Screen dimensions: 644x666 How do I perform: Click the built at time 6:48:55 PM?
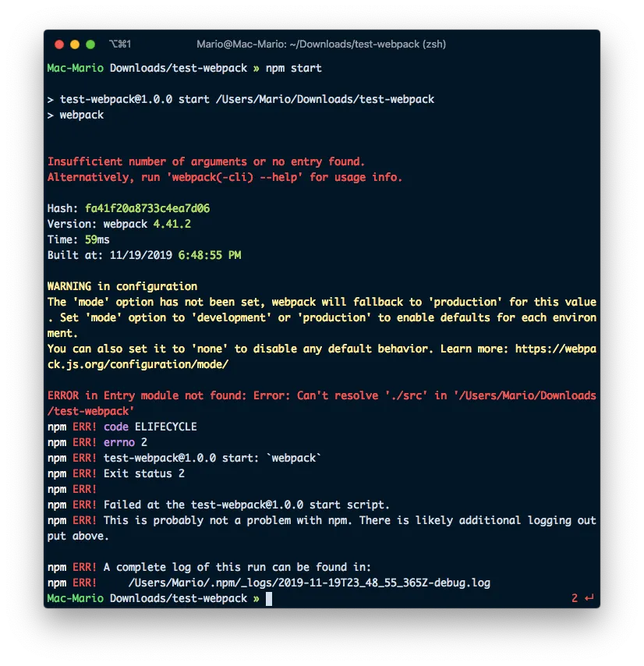(x=210, y=255)
